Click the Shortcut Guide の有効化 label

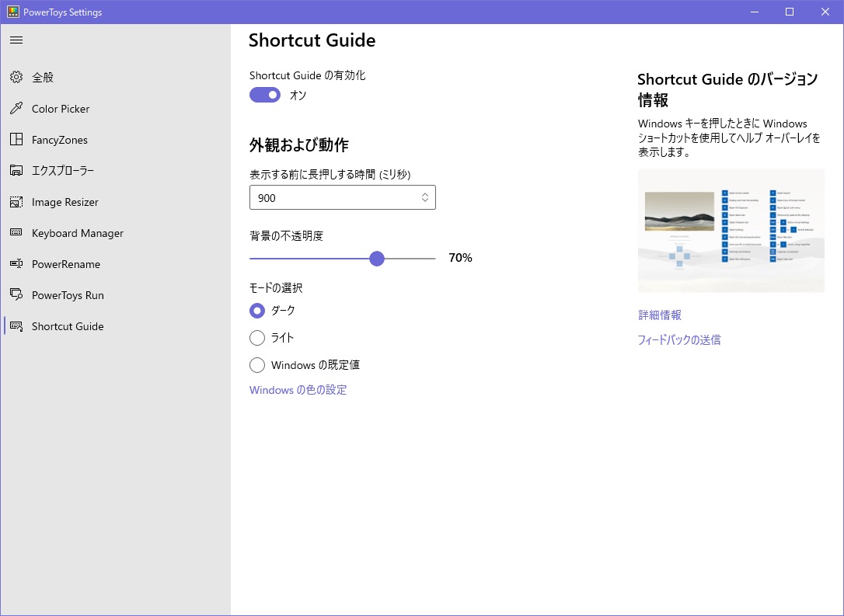point(307,76)
